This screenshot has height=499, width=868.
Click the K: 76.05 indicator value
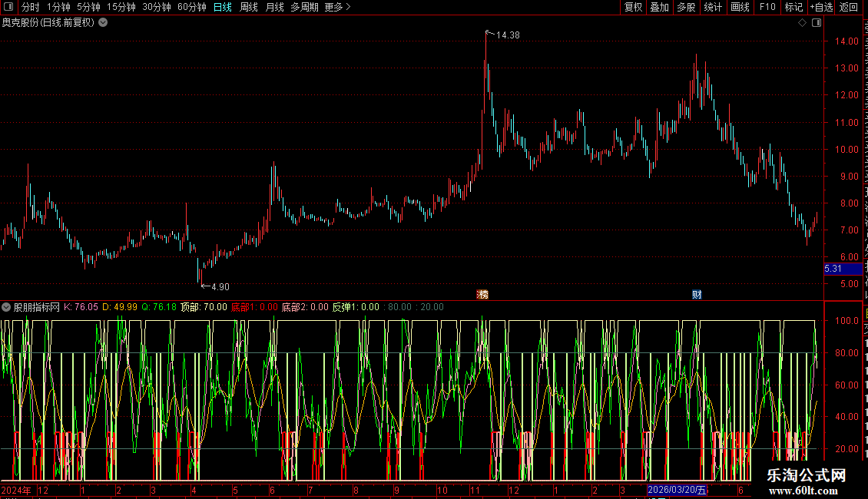coord(81,307)
